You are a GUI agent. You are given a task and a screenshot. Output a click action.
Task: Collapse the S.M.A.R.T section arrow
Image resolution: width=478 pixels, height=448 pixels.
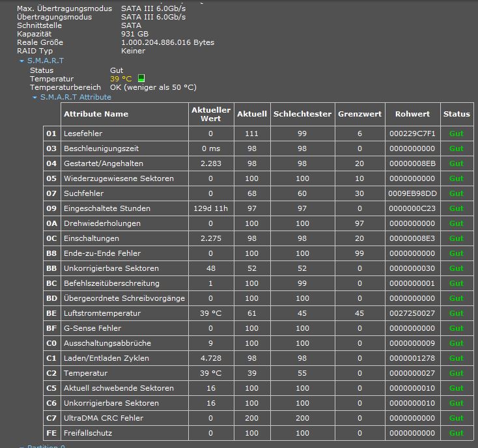21,61
